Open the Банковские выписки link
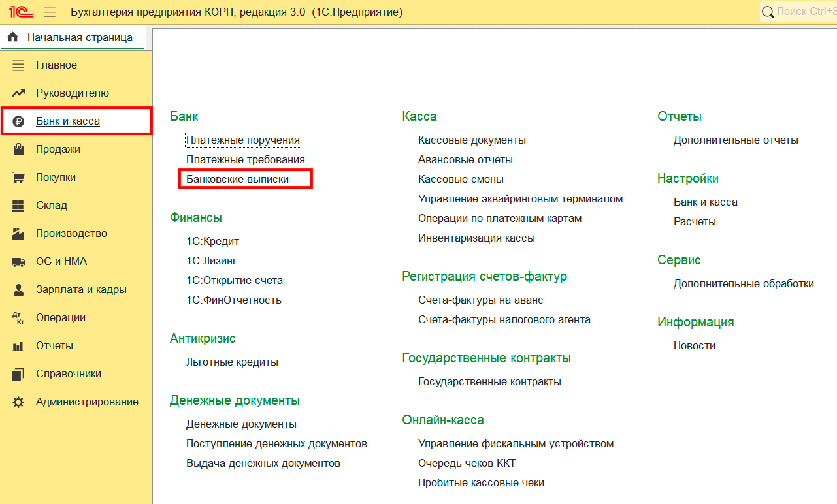 click(x=237, y=179)
